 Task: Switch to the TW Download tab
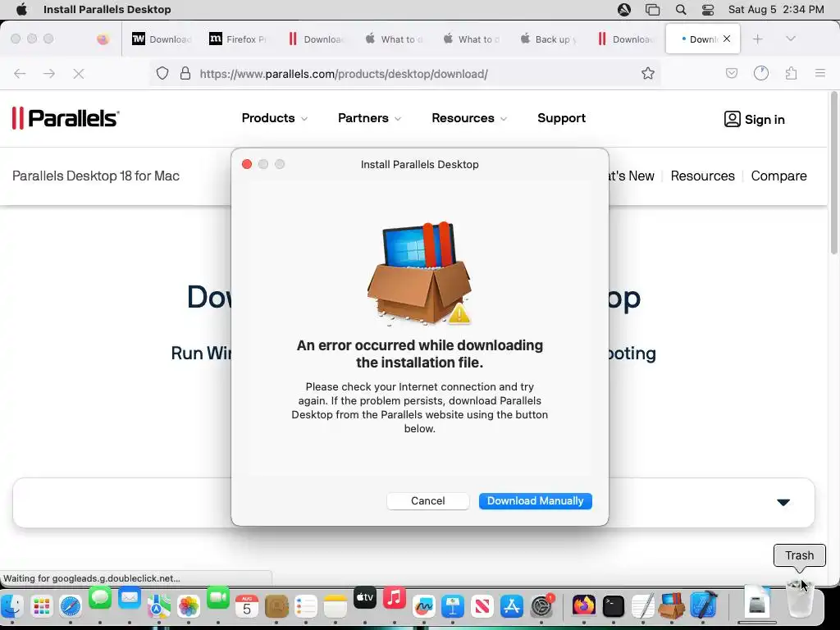pos(161,39)
